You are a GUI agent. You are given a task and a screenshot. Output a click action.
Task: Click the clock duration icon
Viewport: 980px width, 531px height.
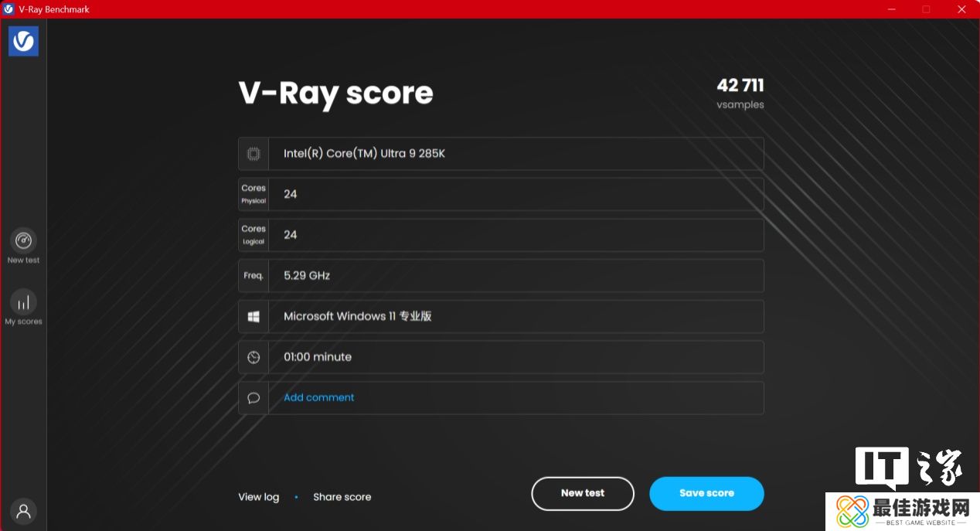pos(253,357)
